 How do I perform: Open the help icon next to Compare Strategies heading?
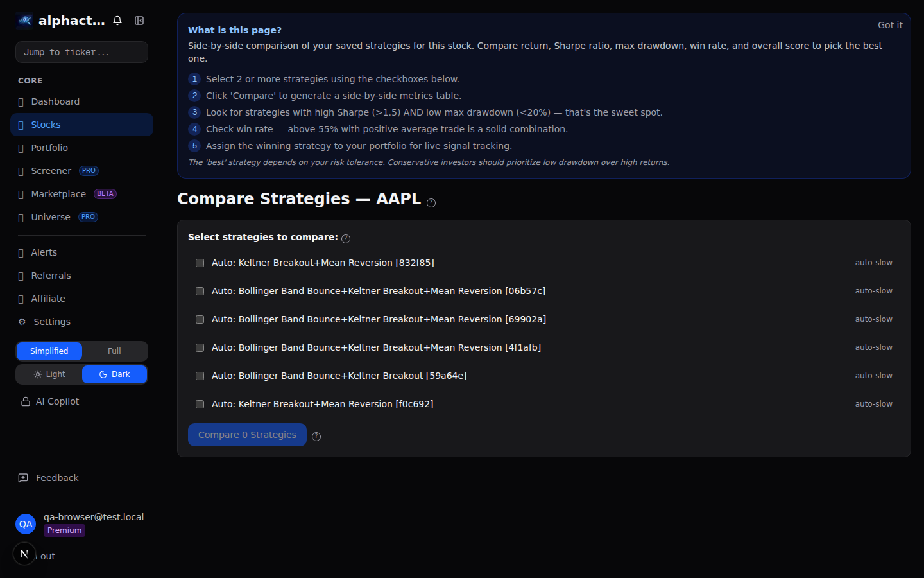pos(431,202)
